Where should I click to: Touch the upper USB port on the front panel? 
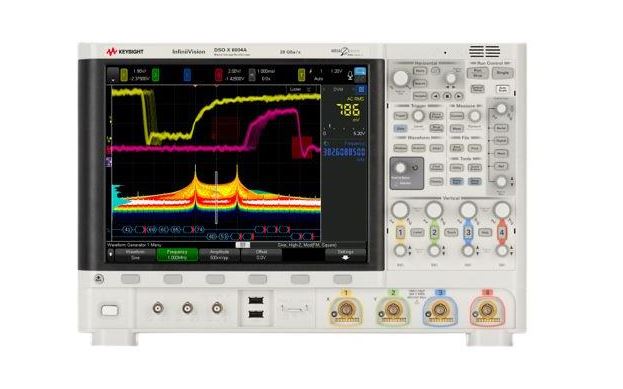256,300
